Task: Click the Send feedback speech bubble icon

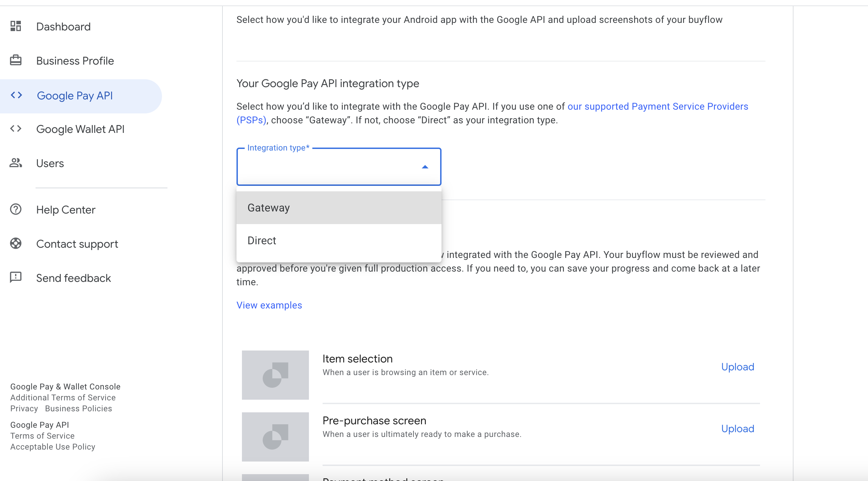Action: tap(16, 277)
